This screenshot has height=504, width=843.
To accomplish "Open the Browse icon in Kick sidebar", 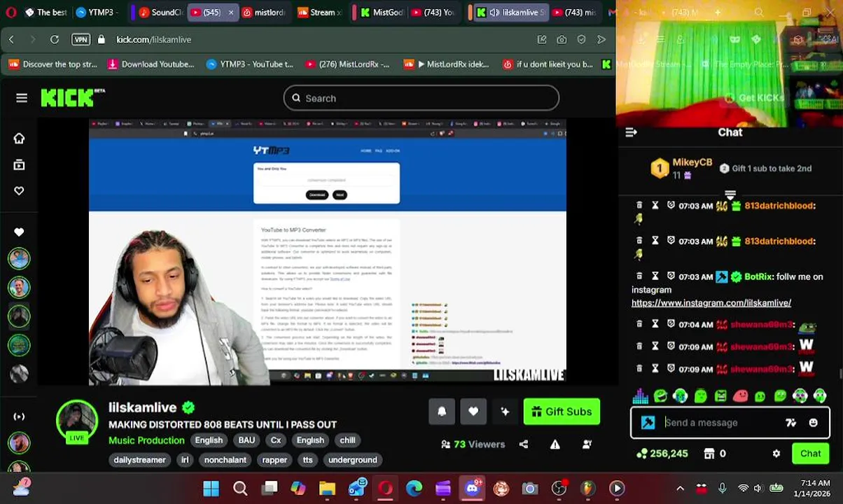I will [19, 164].
